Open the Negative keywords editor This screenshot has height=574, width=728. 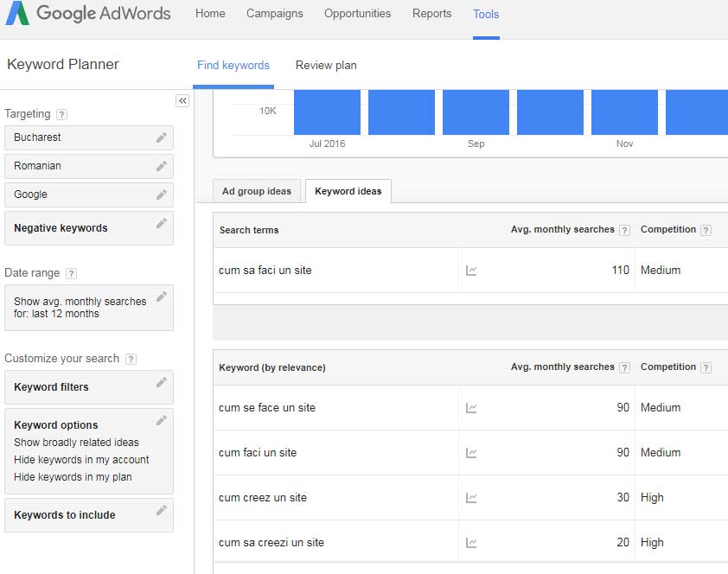pos(161,223)
